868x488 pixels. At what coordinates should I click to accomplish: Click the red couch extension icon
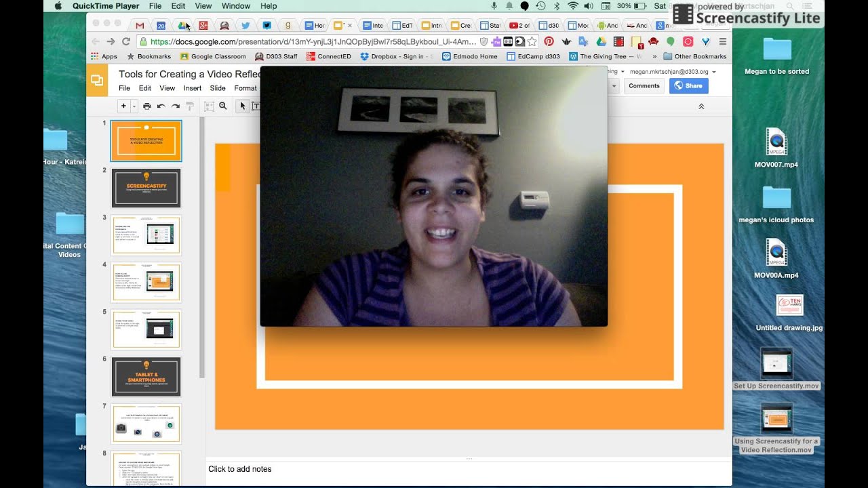[x=653, y=41]
